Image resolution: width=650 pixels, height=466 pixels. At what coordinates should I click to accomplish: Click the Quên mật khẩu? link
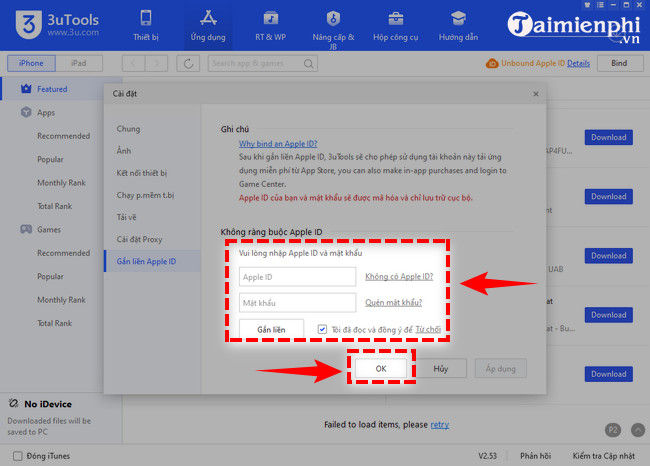pos(393,303)
